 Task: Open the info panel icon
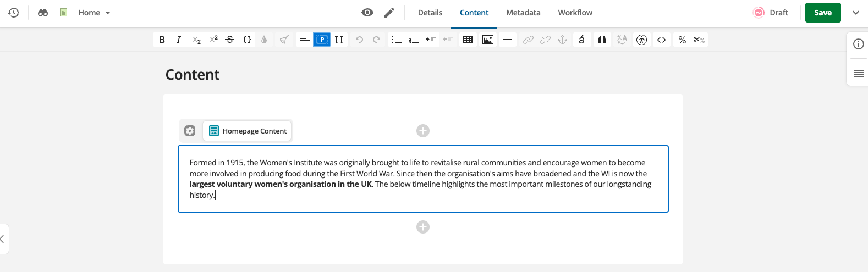pos(859,44)
